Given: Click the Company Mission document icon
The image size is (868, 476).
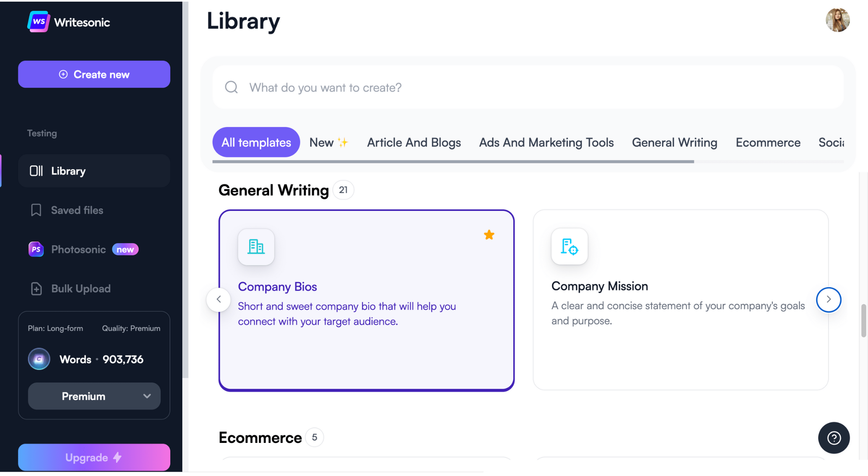Looking at the screenshot, I should tap(569, 246).
